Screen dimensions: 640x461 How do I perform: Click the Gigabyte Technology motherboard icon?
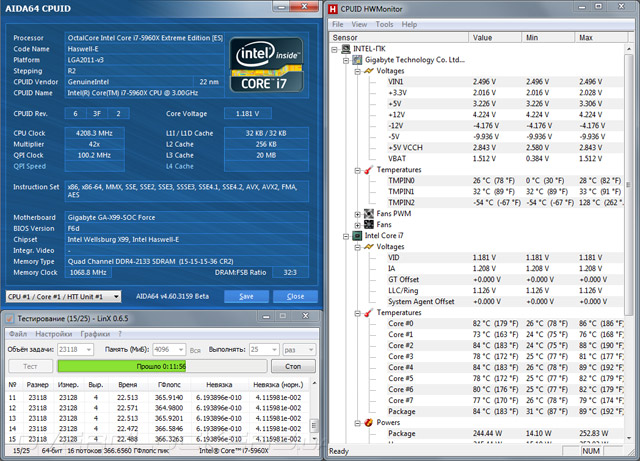tap(357, 60)
